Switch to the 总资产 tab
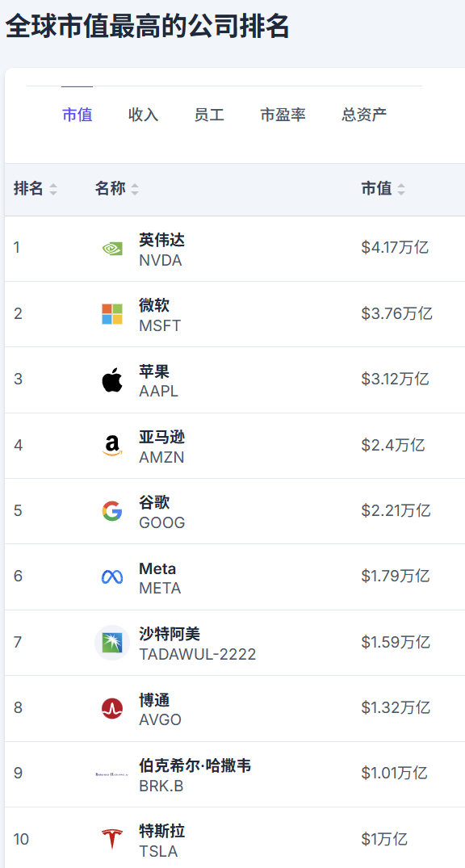Screen dimensions: 465x868 [x=364, y=115]
